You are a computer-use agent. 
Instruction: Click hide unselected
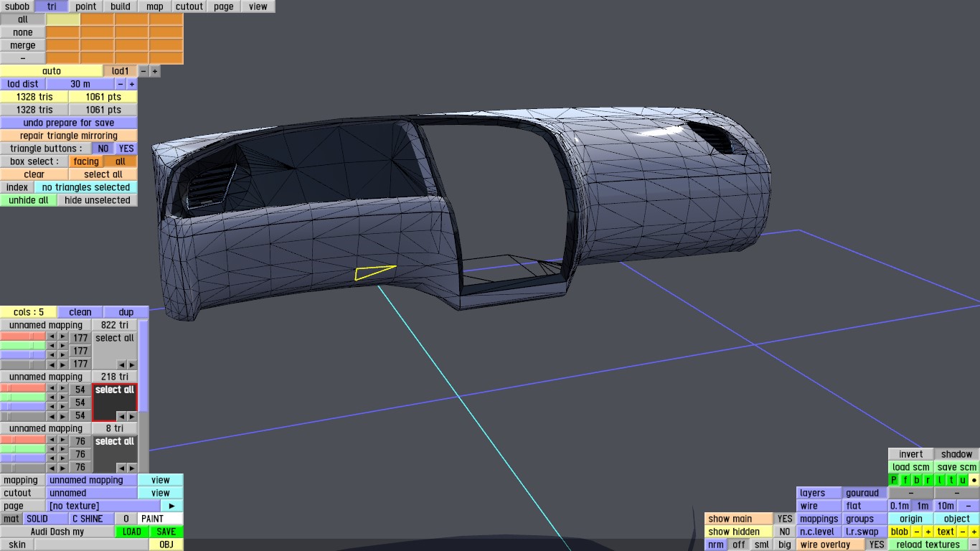point(98,200)
